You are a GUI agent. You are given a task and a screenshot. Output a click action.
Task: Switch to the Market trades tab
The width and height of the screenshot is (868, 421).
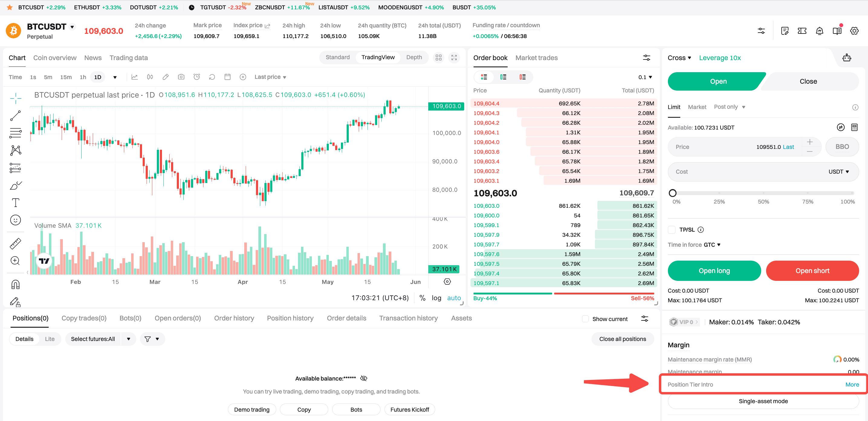click(x=536, y=58)
